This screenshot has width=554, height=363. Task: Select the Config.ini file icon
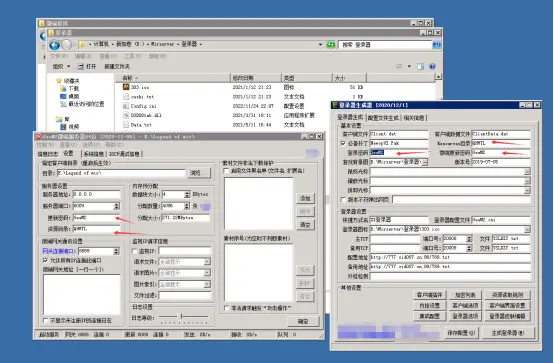click(x=126, y=106)
